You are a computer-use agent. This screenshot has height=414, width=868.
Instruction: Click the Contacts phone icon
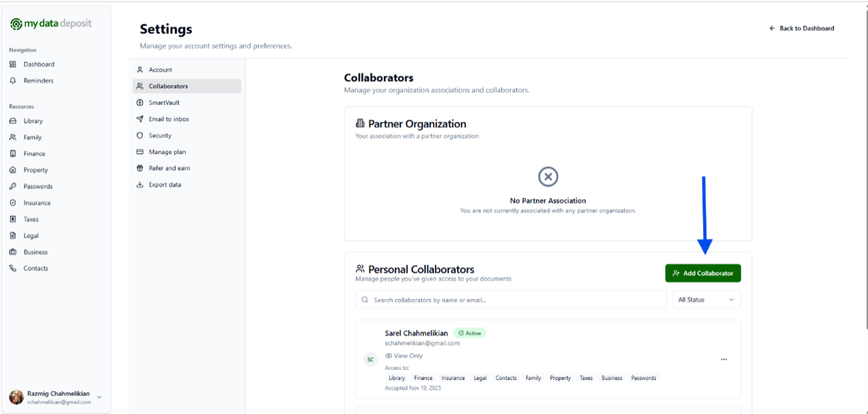tap(13, 269)
